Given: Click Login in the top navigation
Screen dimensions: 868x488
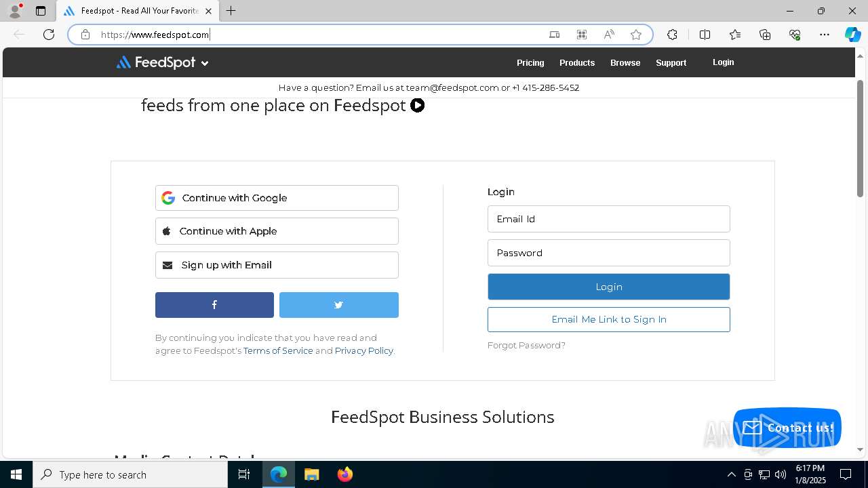Looking at the screenshot, I should click(x=723, y=62).
